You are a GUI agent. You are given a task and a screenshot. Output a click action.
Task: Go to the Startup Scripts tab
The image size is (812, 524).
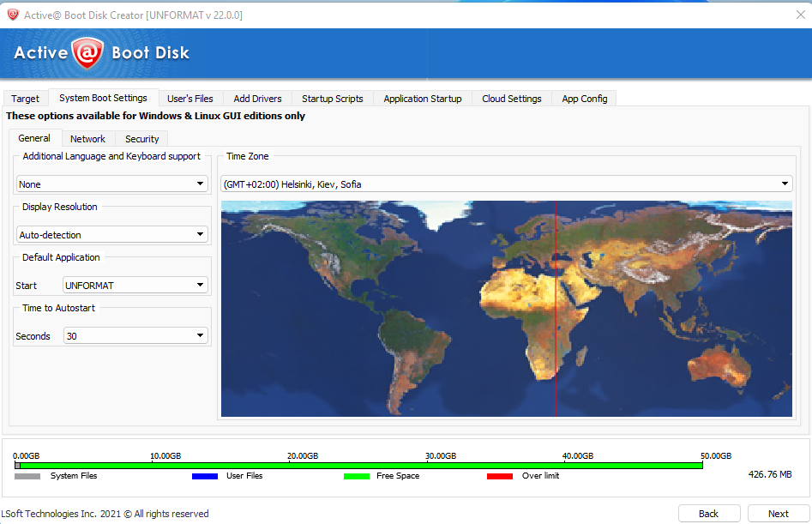[x=332, y=99]
